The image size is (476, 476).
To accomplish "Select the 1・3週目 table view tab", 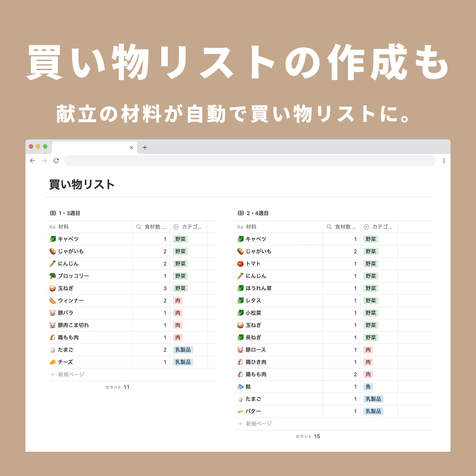I will (x=69, y=213).
